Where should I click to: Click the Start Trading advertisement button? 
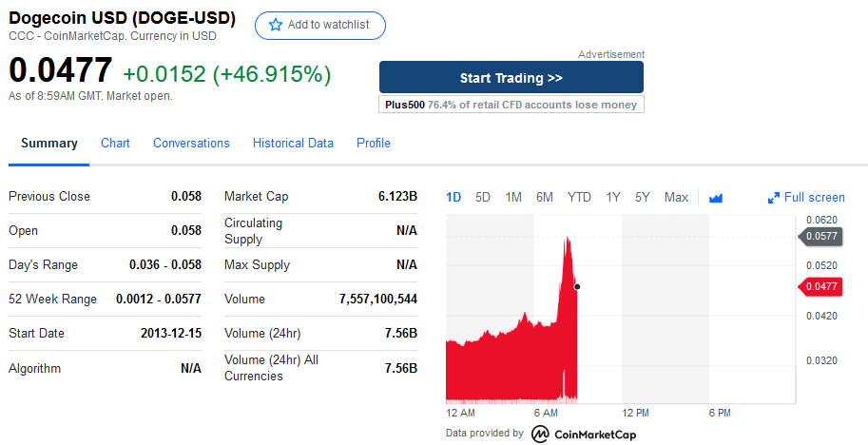(x=511, y=77)
